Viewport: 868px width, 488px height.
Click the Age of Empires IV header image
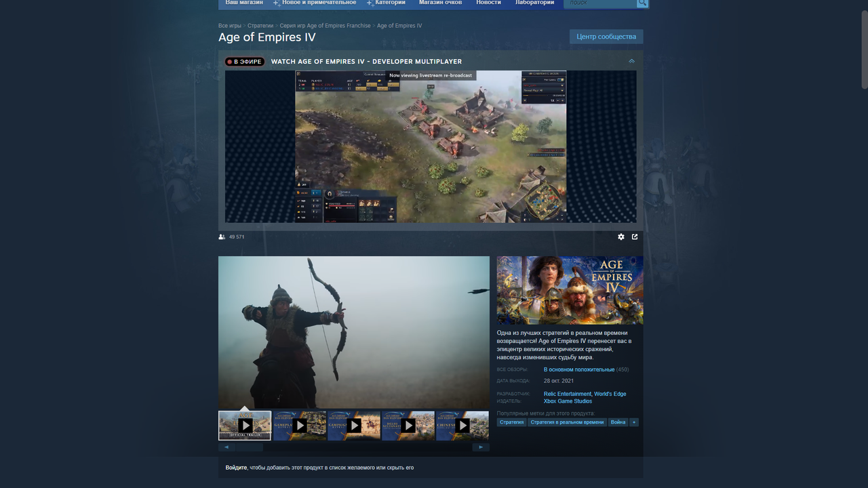(x=570, y=290)
